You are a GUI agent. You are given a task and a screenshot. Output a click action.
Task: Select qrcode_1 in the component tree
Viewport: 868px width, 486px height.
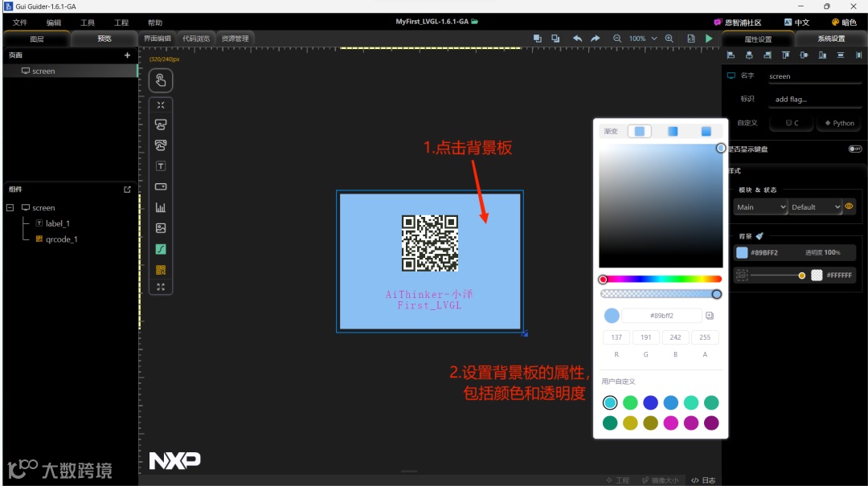coord(59,239)
